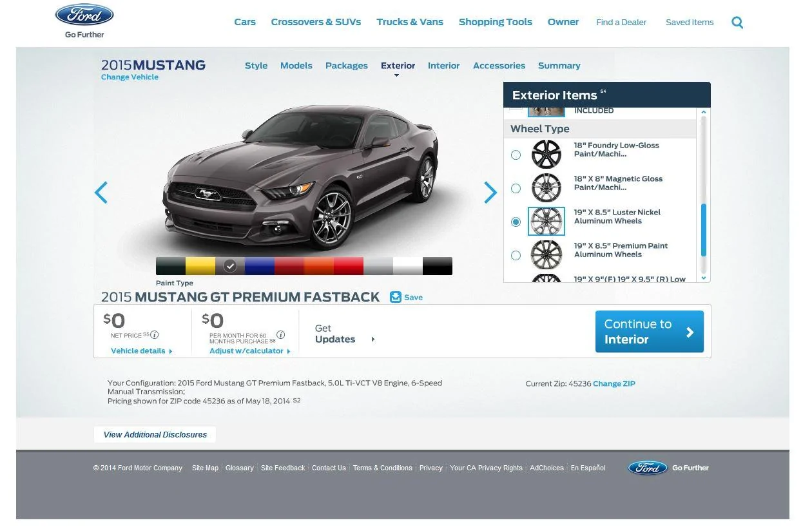Click the 18" X 8" Magnetic Gloss wheel thumbnail
This screenshot has height=527, width=812.
tap(546, 188)
